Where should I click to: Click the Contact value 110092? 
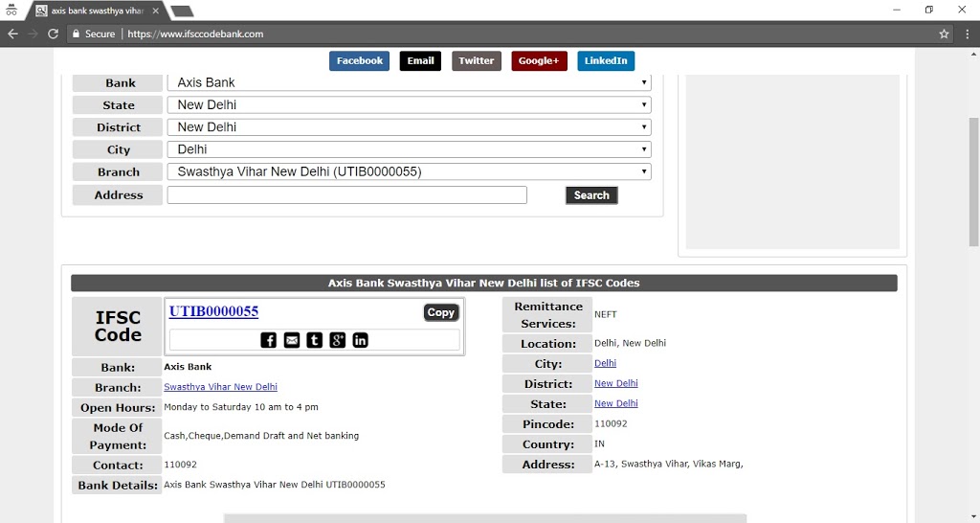click(181, 465)
